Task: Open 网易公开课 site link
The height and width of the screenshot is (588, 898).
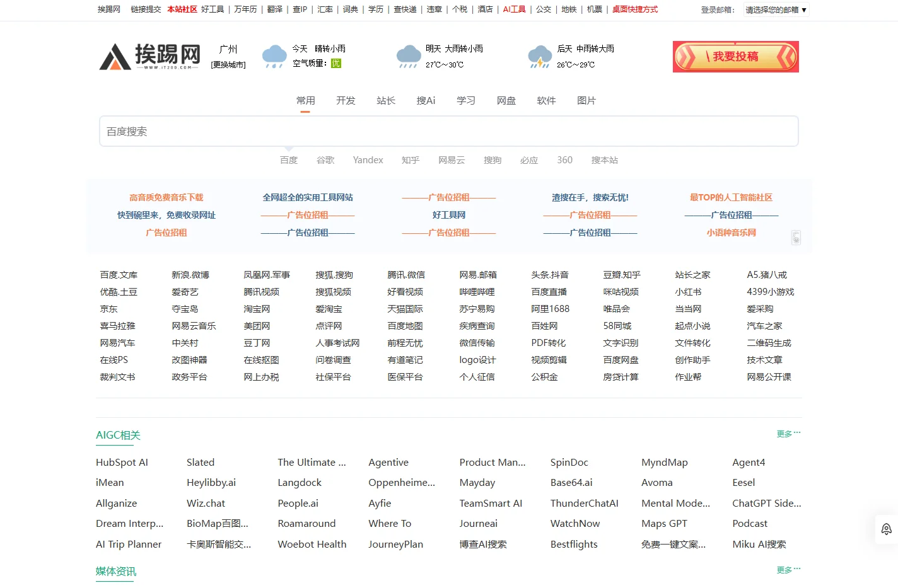Action: [769, 377]
